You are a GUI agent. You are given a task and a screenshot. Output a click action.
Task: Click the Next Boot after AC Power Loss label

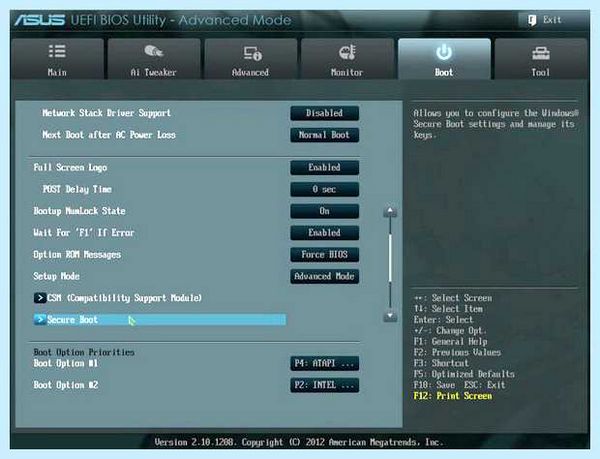tap(109, 135)
